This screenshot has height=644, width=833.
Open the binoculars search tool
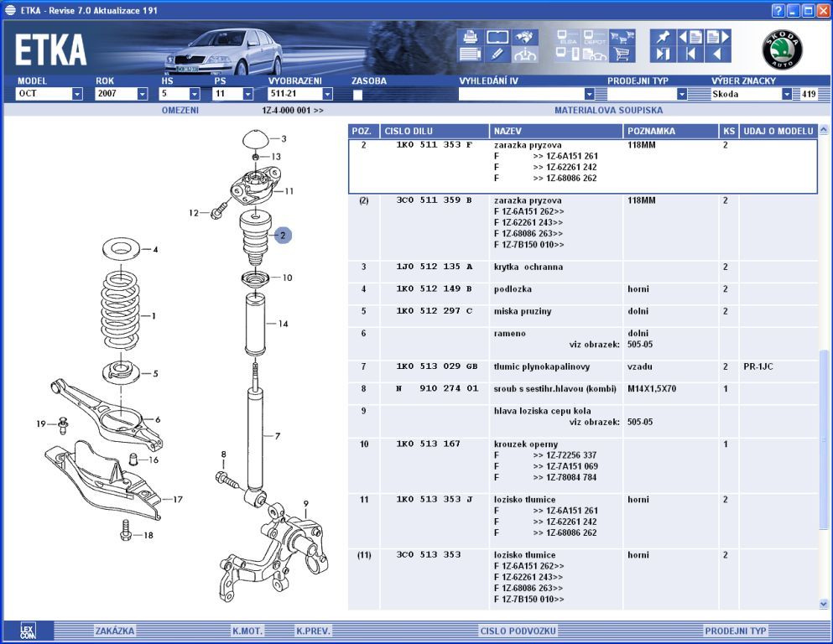coord(524,37)
